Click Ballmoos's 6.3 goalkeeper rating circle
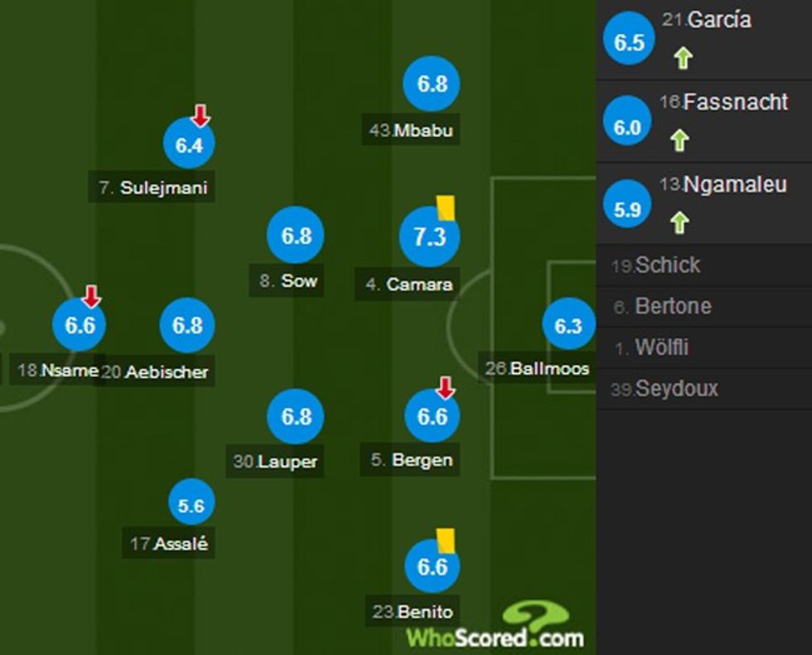Image resolution: width=812 pixels, height=655 pixels. 568,326
